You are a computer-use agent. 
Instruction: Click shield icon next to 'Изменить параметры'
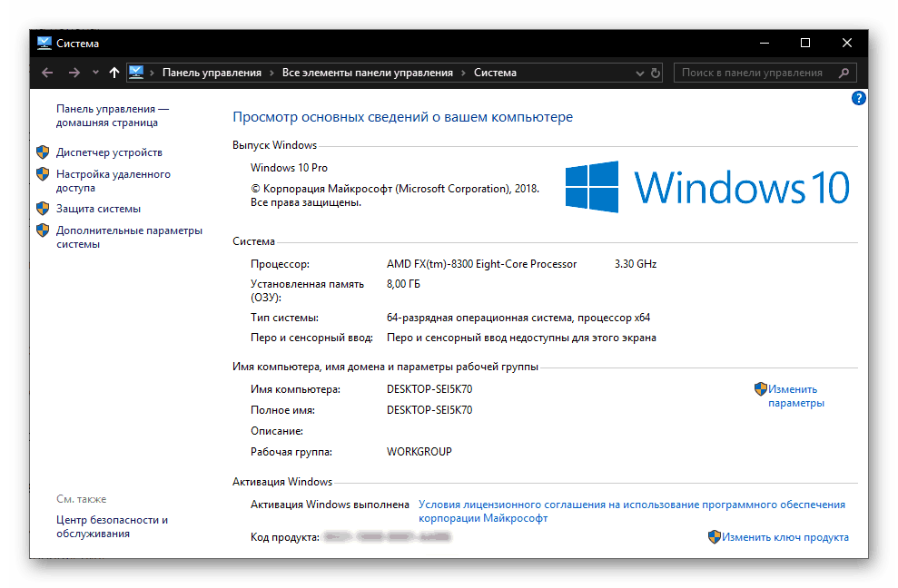(761, 389)
